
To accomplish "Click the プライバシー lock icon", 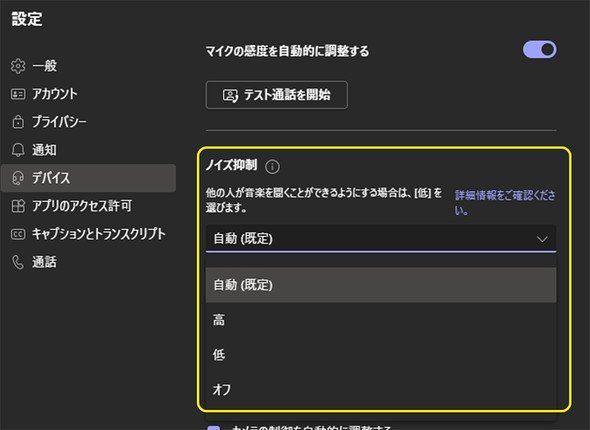I will pyautogui.click(x=18, y=122).
